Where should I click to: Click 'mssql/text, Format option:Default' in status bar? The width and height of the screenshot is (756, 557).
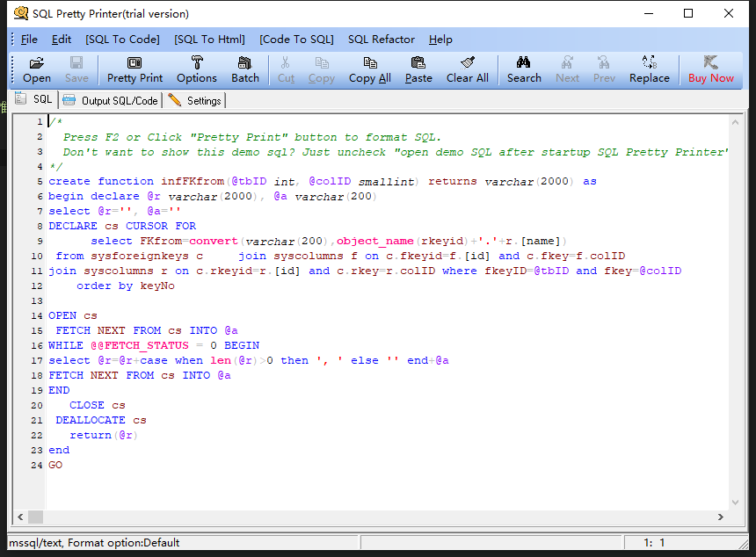coord(95,543)
